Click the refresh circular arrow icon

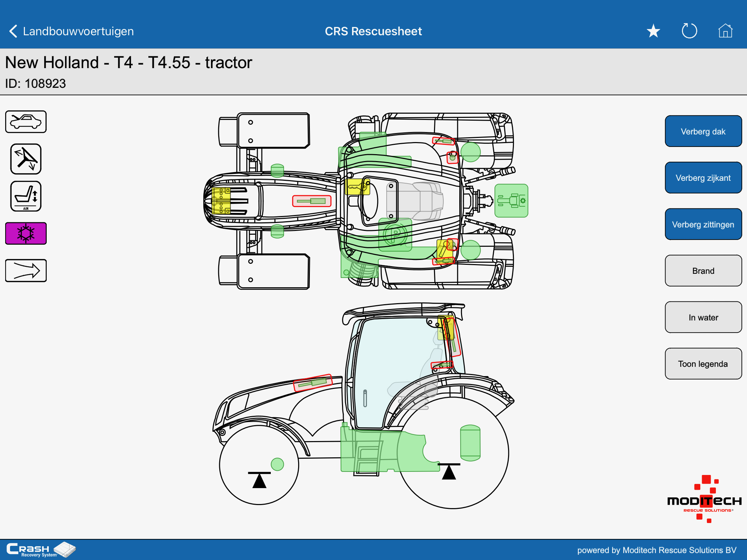(x=689, y=31)
